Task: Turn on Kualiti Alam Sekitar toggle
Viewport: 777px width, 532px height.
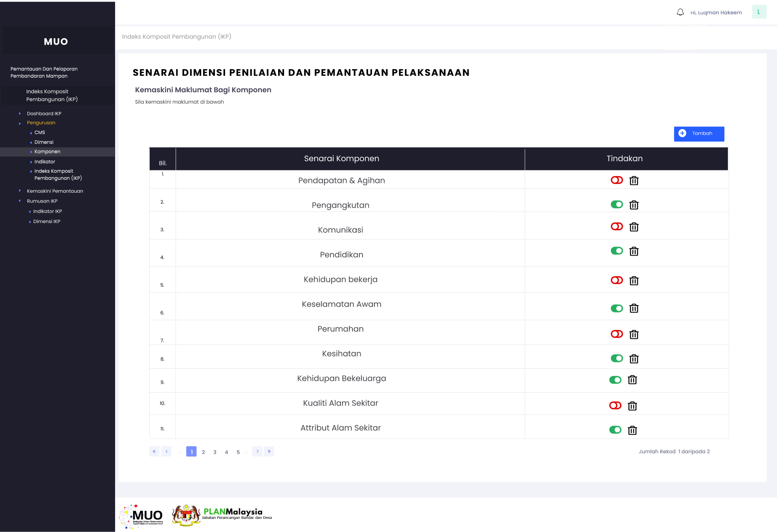Action: coord(615,406)
